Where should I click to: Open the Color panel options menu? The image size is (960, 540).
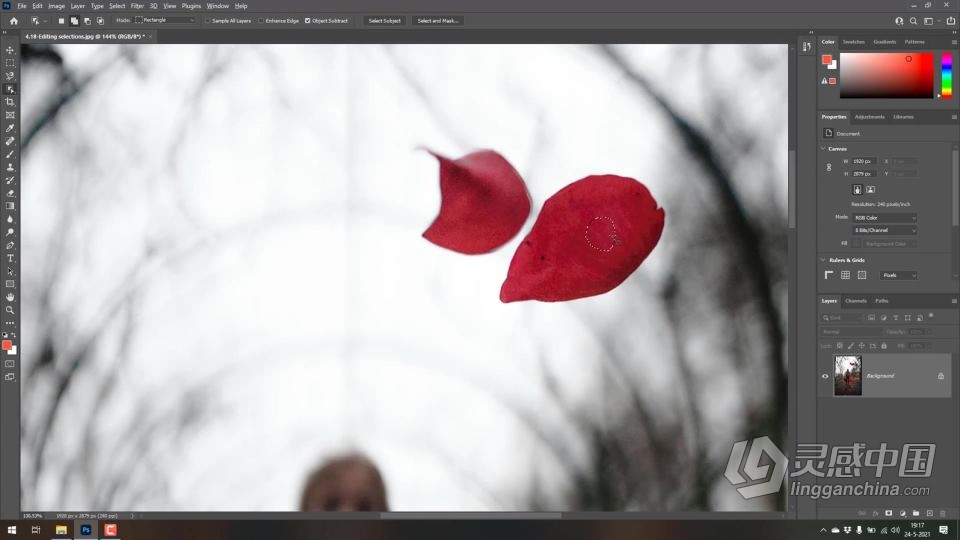(954, 42)
